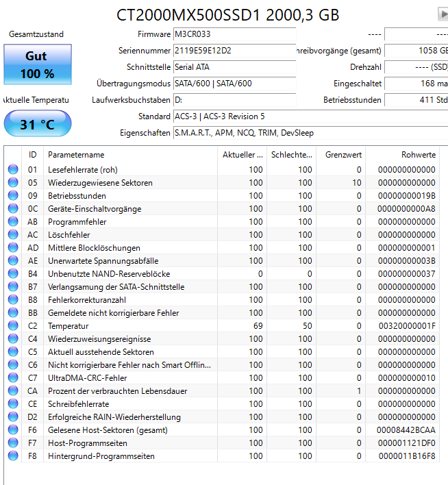Click status icon of Programmfehler row
This screenshot has width=448, height=485.
(x=13, y=221)
